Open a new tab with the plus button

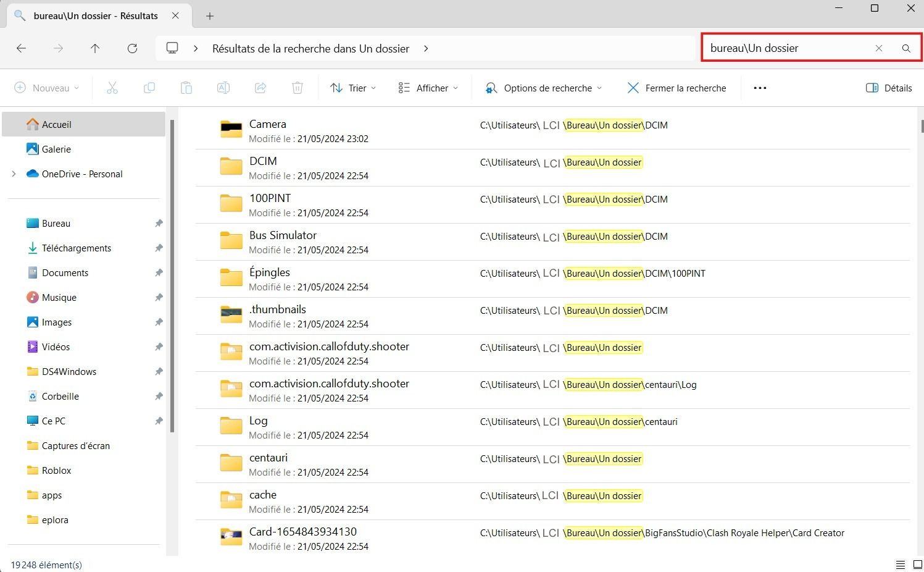point(210,16)
